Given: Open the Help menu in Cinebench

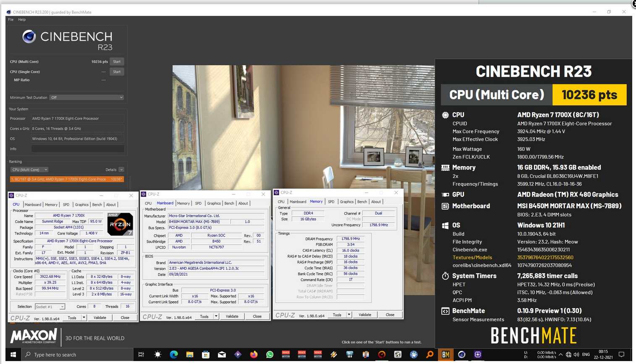Looking at the screenshot, I should [22, 20].
